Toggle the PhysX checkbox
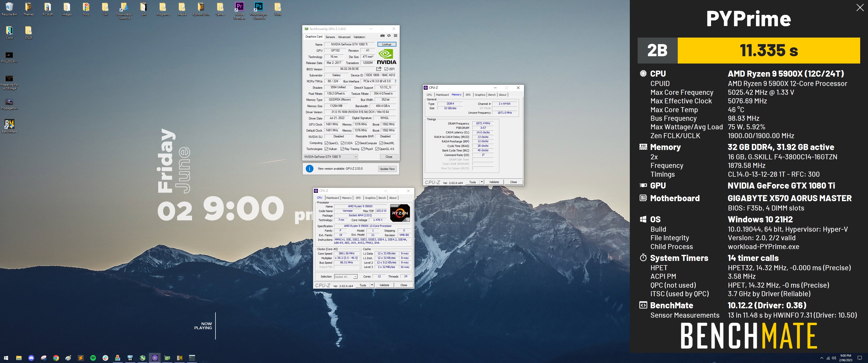Screen dimensions: 868x363 click(363, 149)
